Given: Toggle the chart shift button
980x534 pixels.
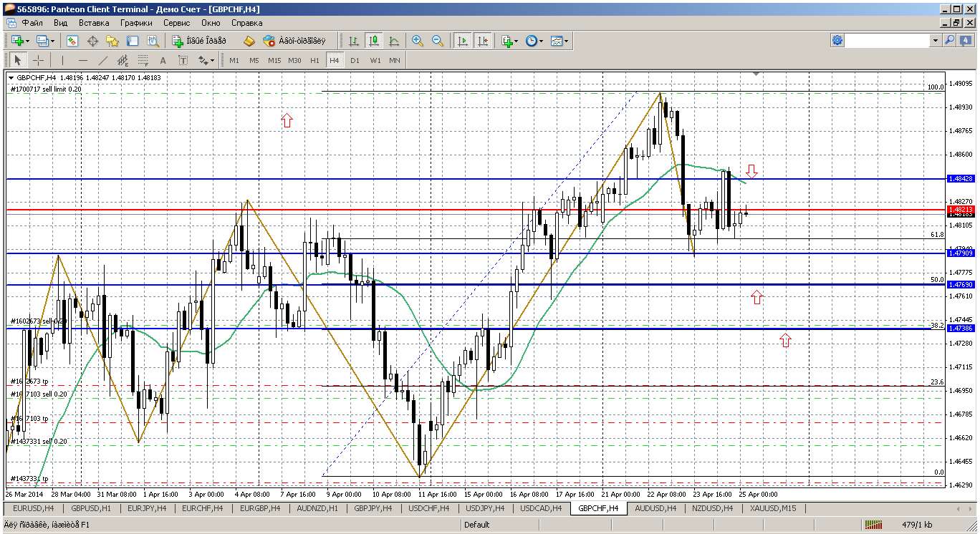Looking at the screenshot, I should coord(483,41).
